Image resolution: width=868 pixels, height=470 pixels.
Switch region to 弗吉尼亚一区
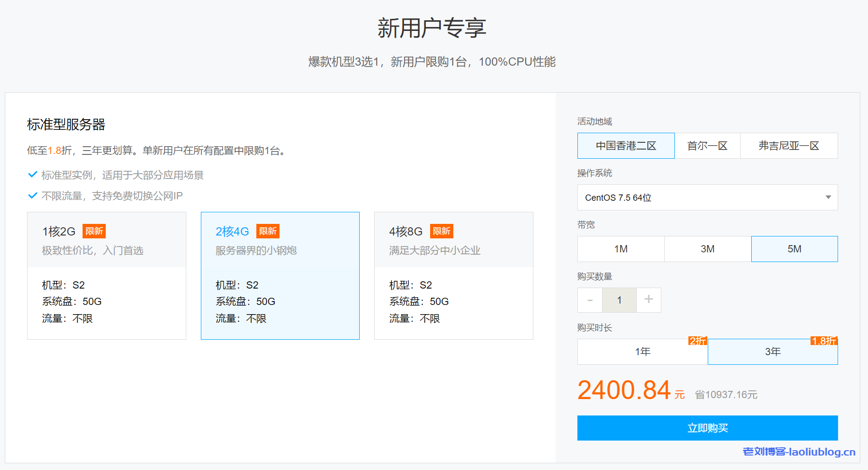click(789, 146)
